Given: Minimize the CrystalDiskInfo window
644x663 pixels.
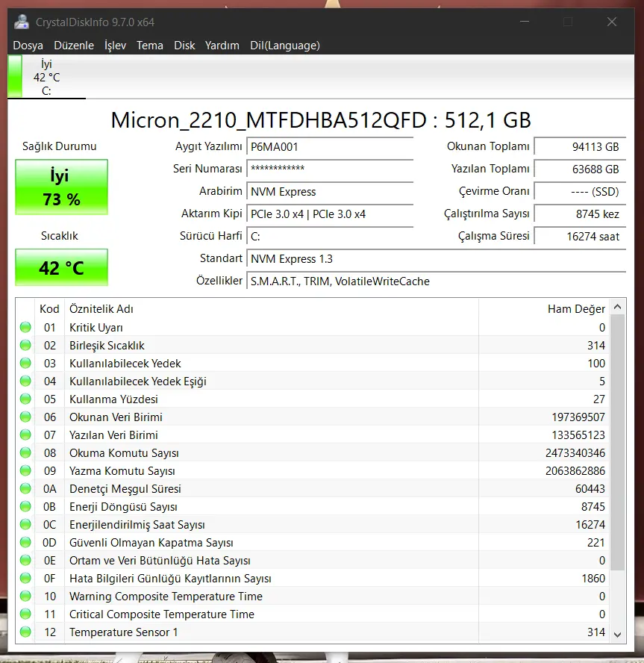Looking at the screenshot, I should [525, 22].
